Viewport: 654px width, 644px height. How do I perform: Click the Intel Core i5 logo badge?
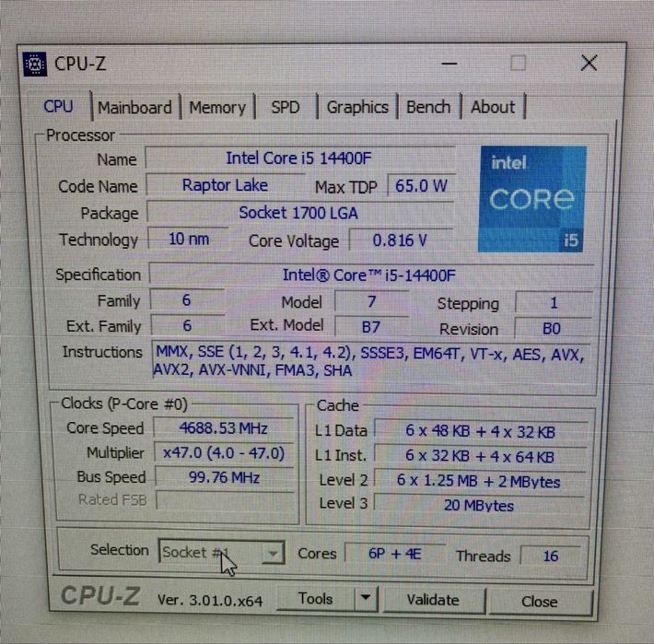click(531, 199)
